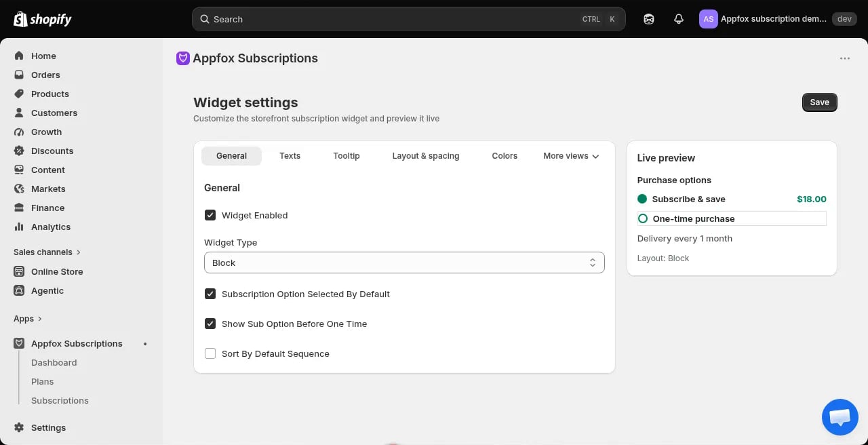
Task: Open Dashboard under Appfox Subscriptions
Action: 54,362
